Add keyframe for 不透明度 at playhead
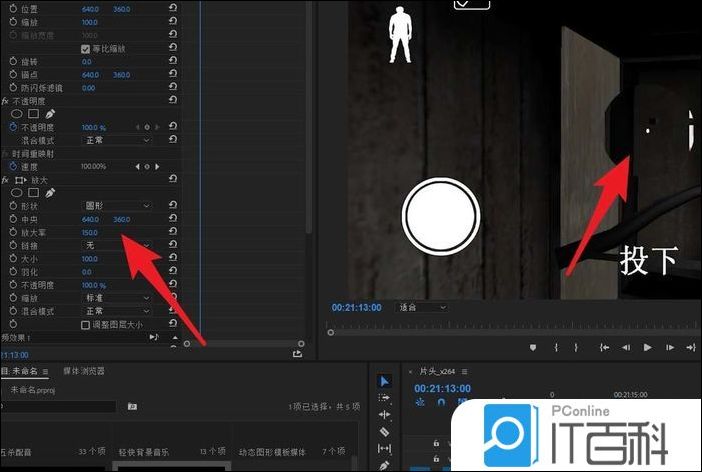 click(x=147, y=127)
